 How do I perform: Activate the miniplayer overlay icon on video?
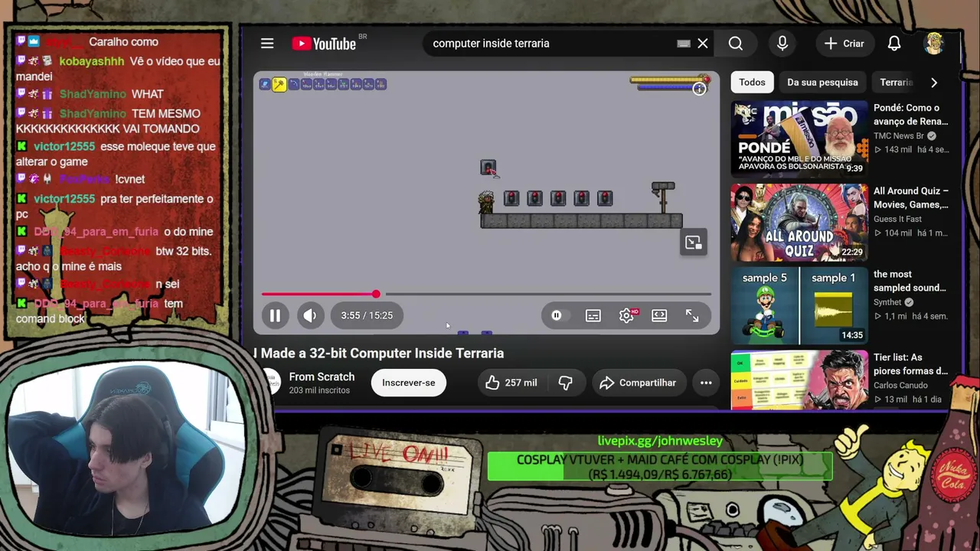click(694, 243)
